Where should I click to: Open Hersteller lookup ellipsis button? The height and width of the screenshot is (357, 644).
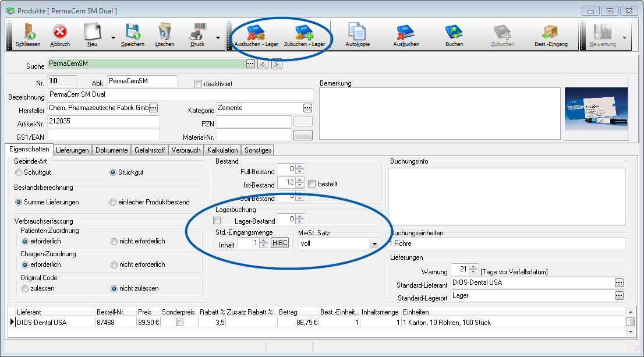[x=153, y=108]
